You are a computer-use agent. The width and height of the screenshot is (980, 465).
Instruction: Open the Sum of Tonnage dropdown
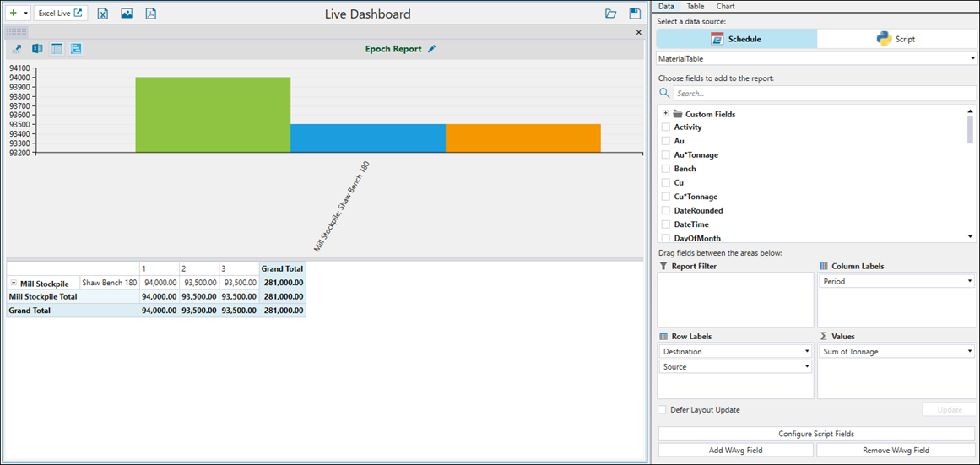coord(896,352)
